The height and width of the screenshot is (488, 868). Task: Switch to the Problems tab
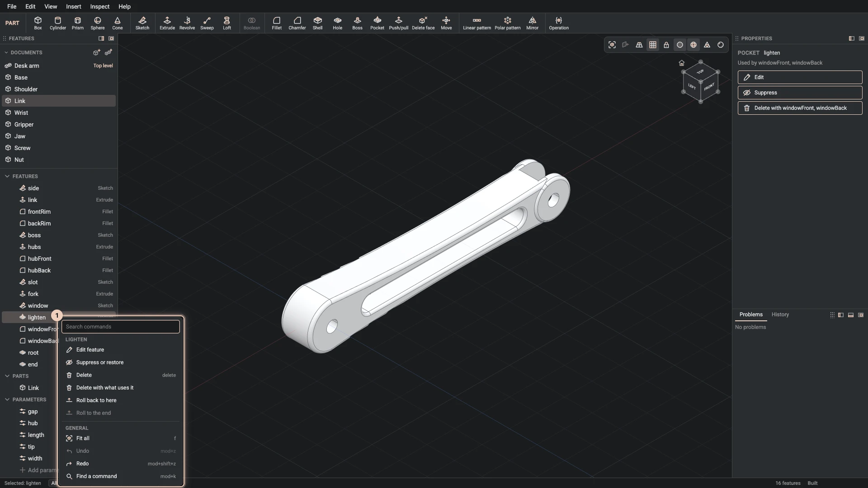pyautogui.click(x=751, y=314)
